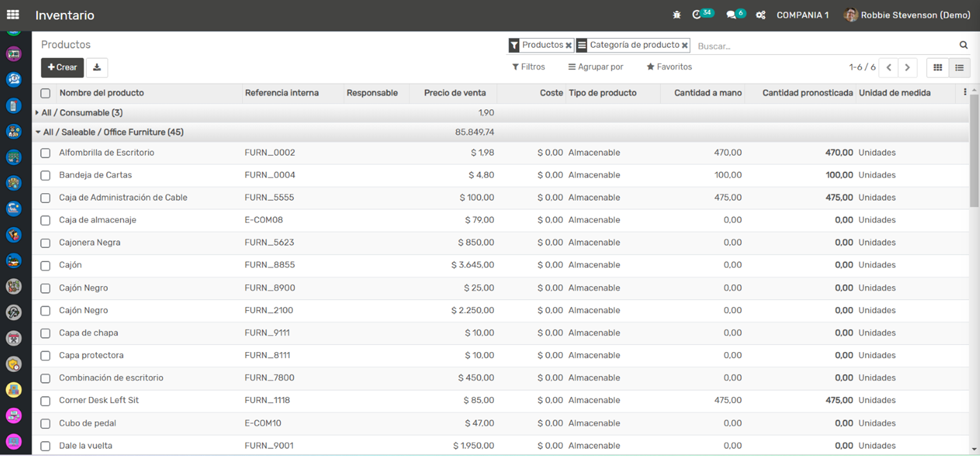Click the download export icon beside Crear
Screen dimensions: 980x456
[x=97, y=67]
